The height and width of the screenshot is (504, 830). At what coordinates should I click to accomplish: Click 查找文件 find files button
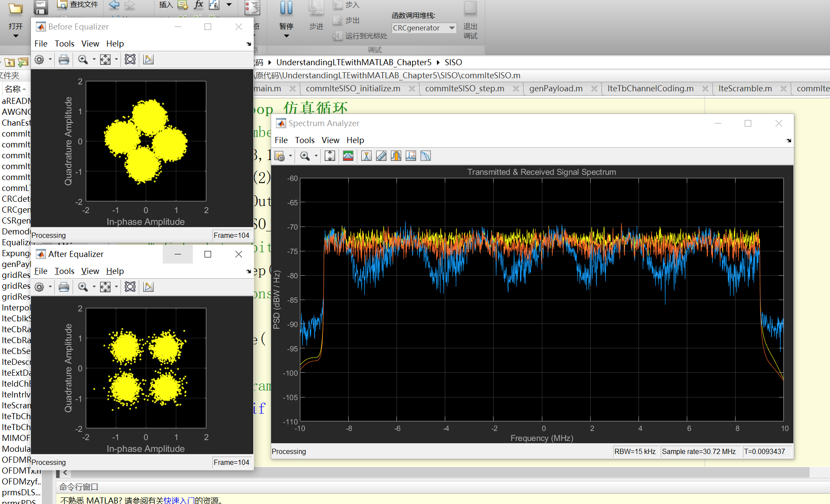(x=78, y=5)
